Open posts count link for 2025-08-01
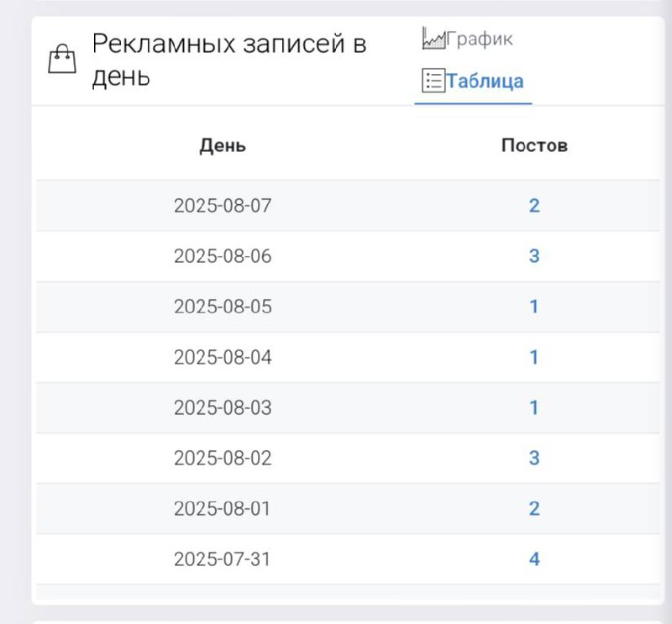The height and width of the screenshot is (624, 672). [534, 508]
